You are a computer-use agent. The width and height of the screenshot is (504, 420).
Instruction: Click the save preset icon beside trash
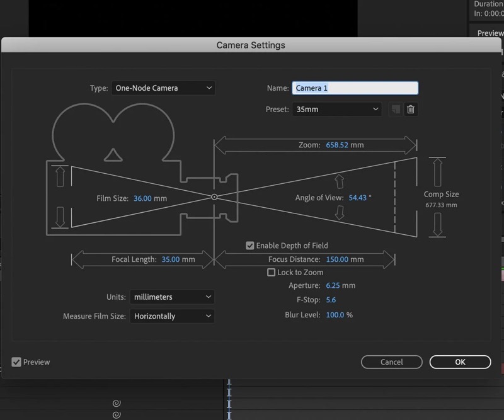(x=395, y=109)
